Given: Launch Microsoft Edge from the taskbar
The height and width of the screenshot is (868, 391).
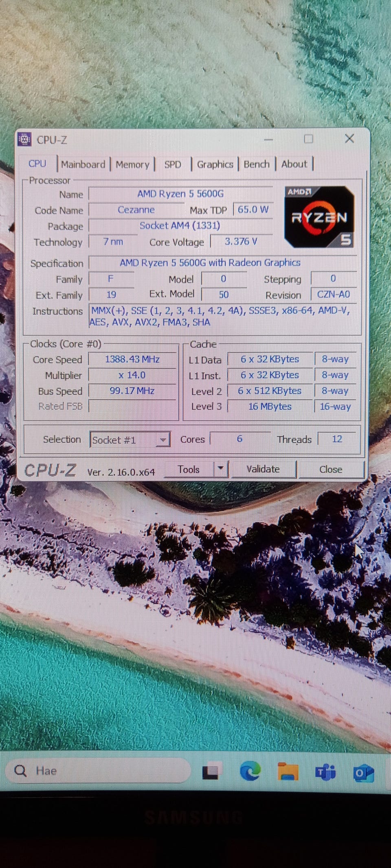Looking at the screenshot, I should [250, 771].
